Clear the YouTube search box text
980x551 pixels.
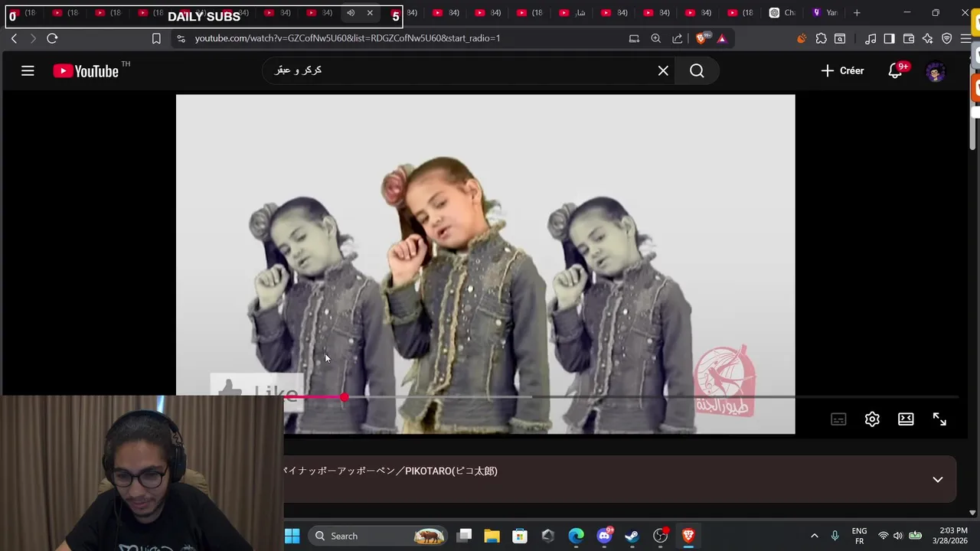663,70
